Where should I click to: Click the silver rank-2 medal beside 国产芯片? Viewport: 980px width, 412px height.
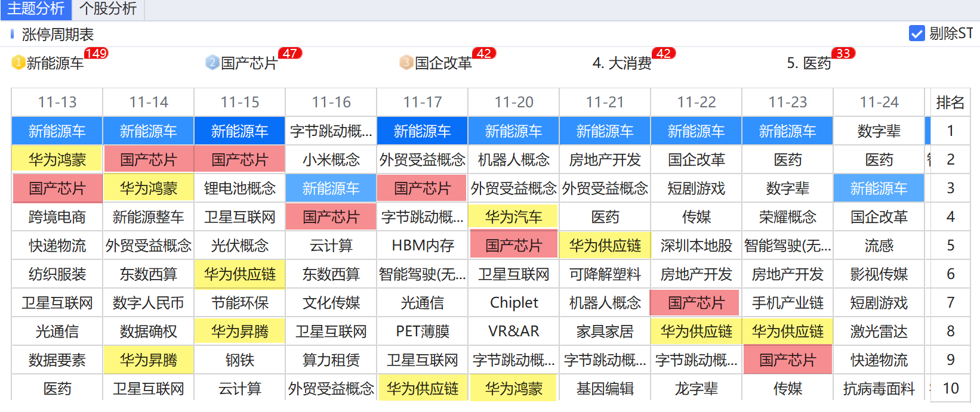click(x=212, y=63)
